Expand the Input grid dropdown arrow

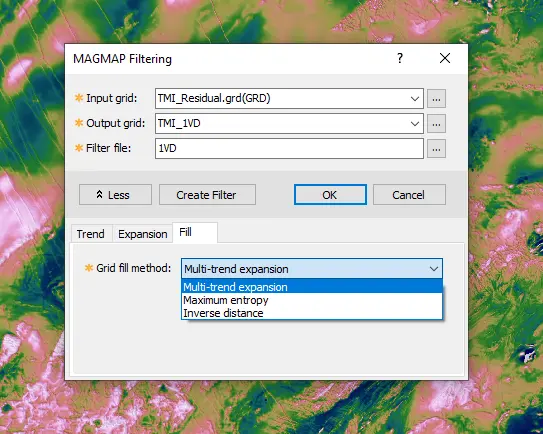[x=415, y=99]
